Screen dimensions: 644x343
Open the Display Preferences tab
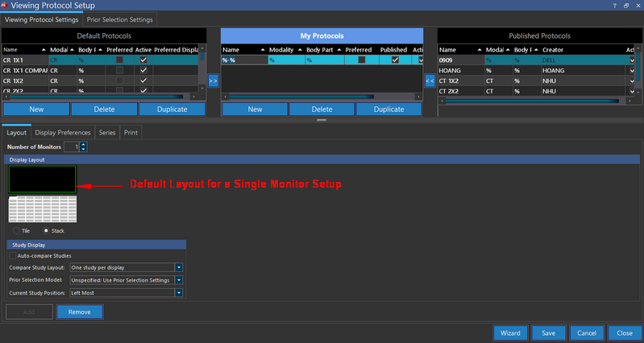click(x=63, y=132)
